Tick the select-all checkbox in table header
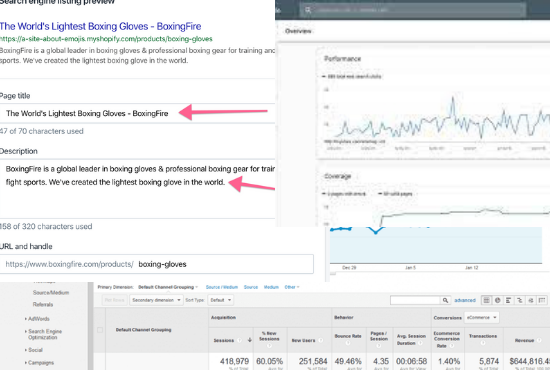The height and width of the screenshot is (370, 550). (100, 330)
